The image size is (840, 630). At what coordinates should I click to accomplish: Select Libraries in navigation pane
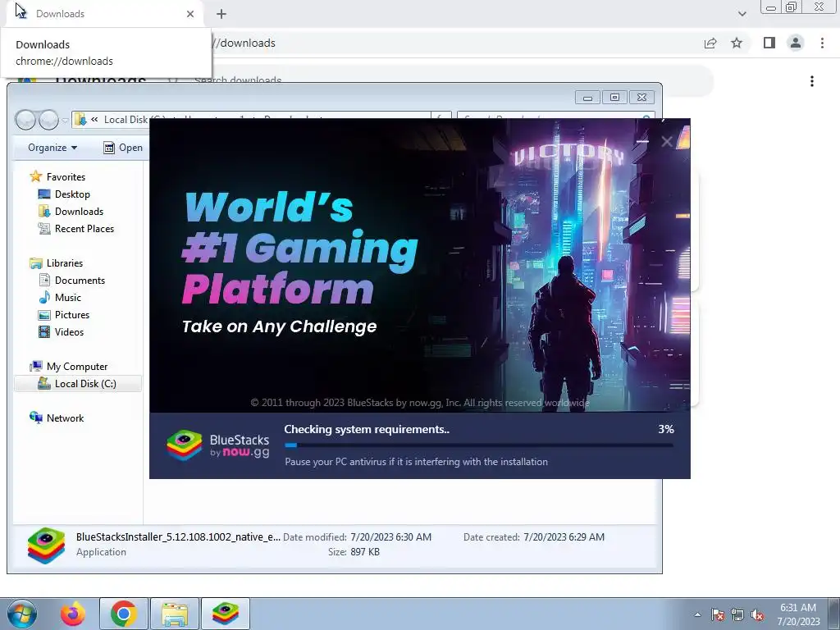click(x=64, y=263)
